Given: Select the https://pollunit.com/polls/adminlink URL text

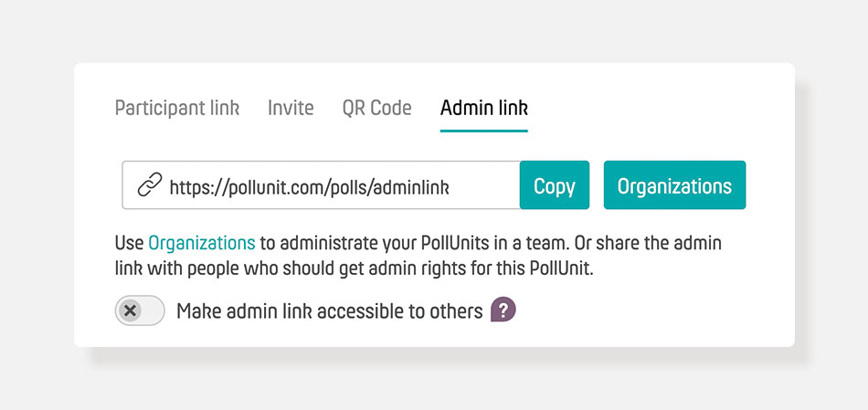Looking at the screenshot, I should (x=310, y=187).
